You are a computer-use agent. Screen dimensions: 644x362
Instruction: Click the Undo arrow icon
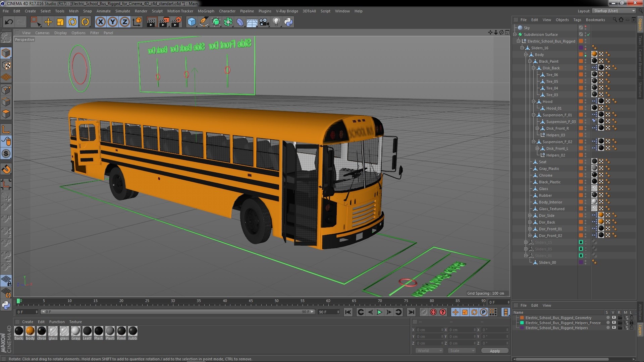tap(9, 22)
